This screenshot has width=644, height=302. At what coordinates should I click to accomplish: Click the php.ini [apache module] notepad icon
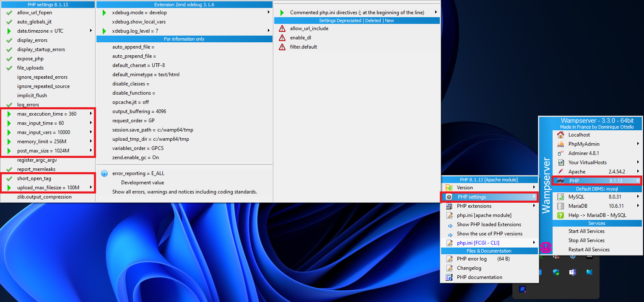click(x=449, y=215)
